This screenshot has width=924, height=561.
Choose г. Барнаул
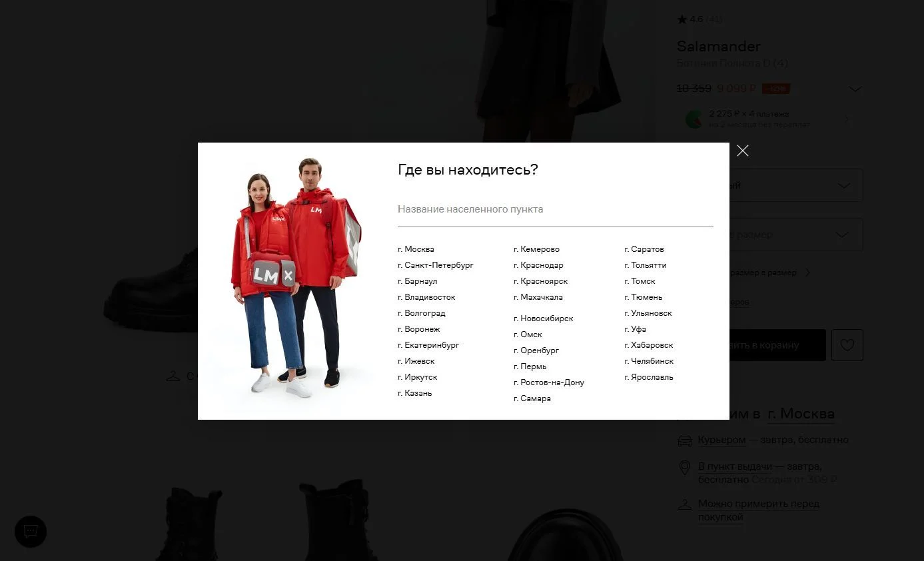418,281
